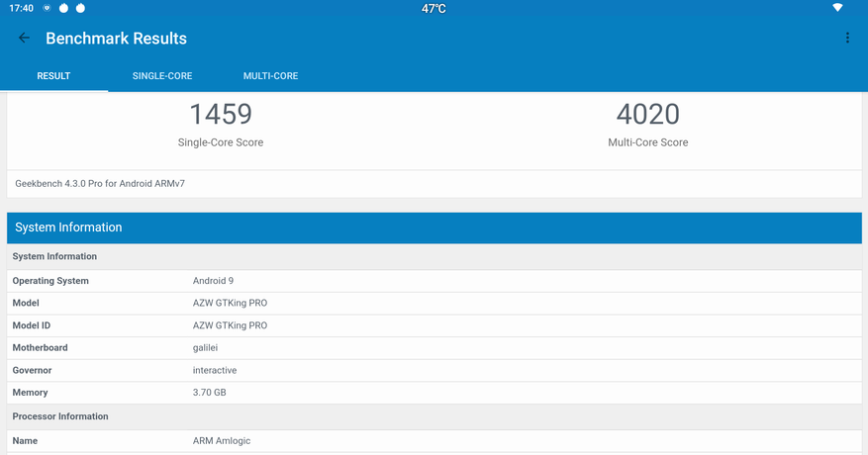Tap the 17:40 clock in status bar
The image size is (868, 455).
(x=21, y=8)
